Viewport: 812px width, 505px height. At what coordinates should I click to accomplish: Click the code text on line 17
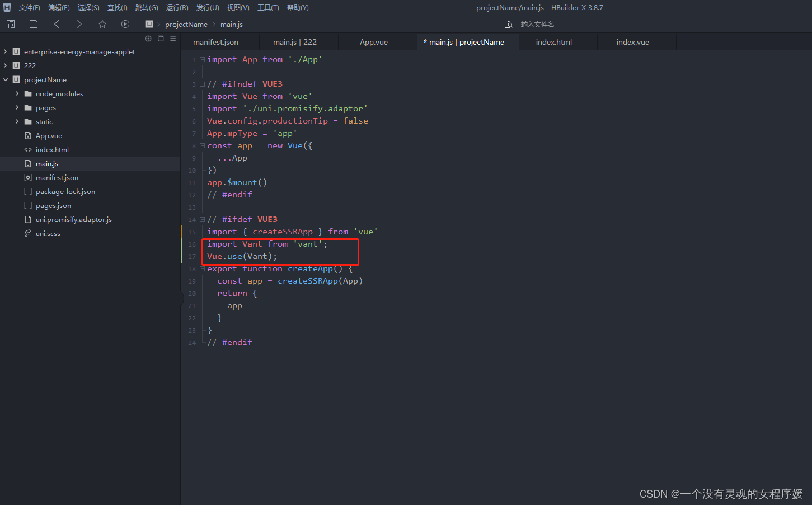(242, 257)
